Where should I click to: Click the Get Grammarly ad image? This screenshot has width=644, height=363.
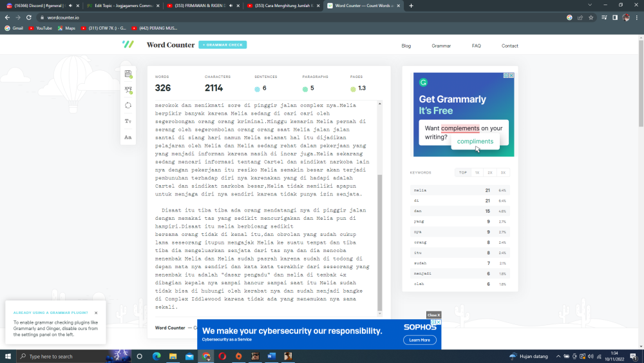[463, 115]
